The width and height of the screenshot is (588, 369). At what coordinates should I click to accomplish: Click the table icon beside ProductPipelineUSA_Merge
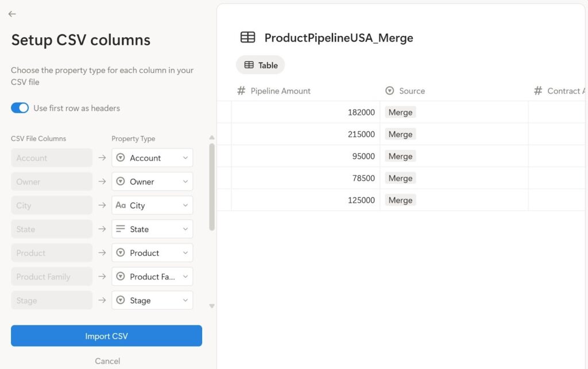coord(247,37)
